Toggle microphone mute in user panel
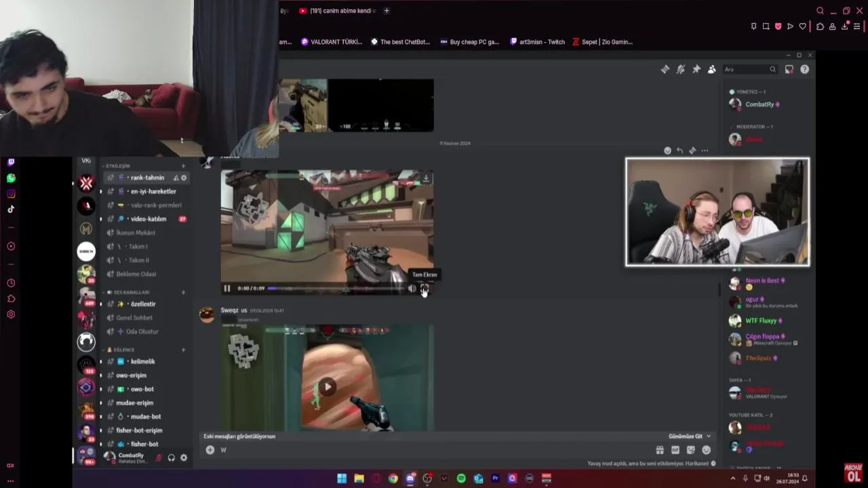 click(159, 457)
